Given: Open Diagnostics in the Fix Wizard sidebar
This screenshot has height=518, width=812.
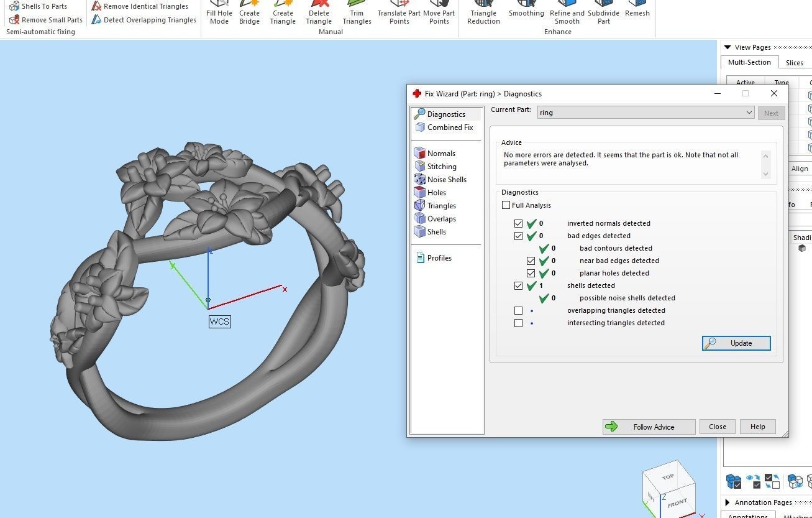Looking at the screenshot, I should pos(446,114).
